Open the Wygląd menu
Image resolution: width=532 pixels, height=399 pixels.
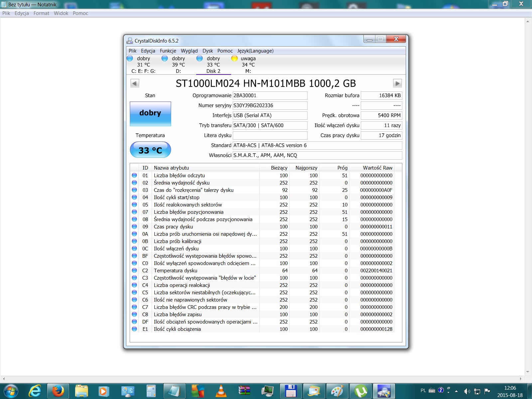click(x=189, y=51)
